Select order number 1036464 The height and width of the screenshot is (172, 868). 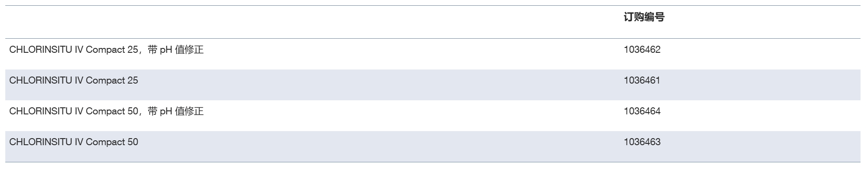[x=642, y=111]
